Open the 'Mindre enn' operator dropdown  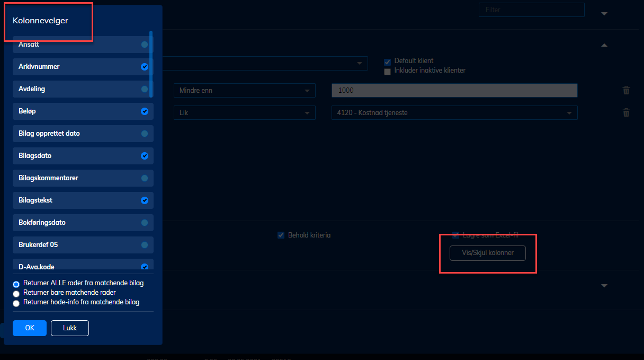point(244,90)
